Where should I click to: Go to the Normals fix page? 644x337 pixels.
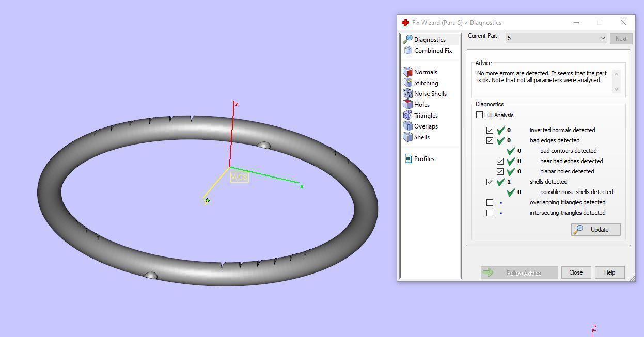pyautogui.click(x=426, y=72)
